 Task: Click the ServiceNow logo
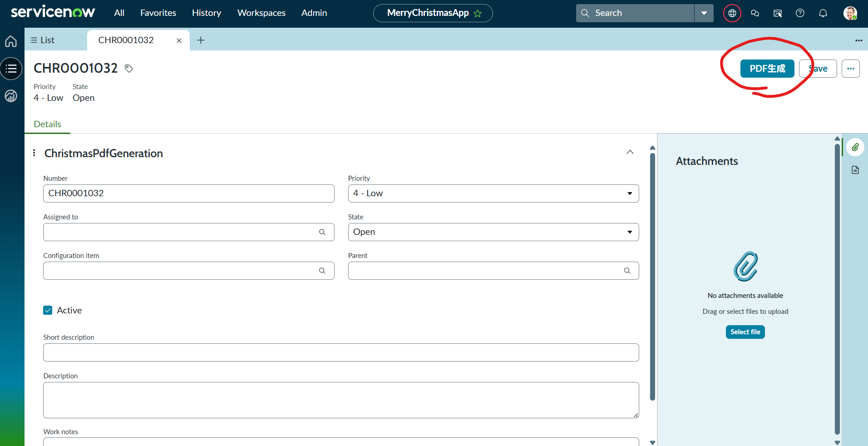tap(53, 12)
